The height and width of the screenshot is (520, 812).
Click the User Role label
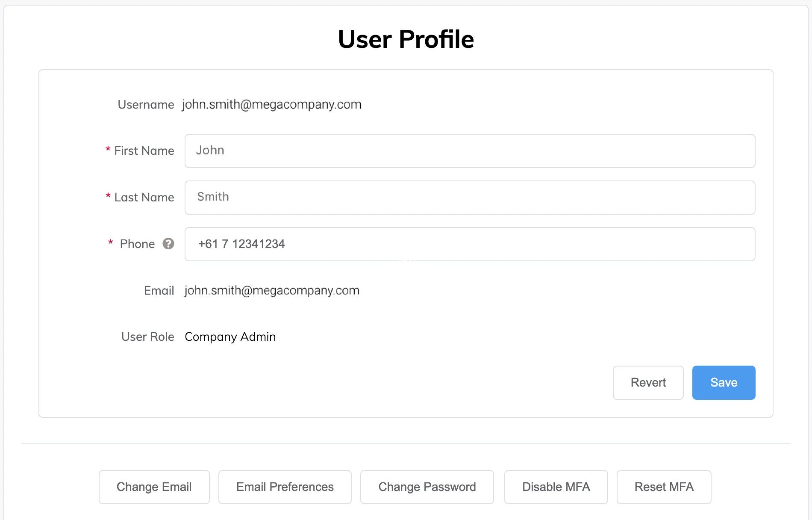(147, 337)
